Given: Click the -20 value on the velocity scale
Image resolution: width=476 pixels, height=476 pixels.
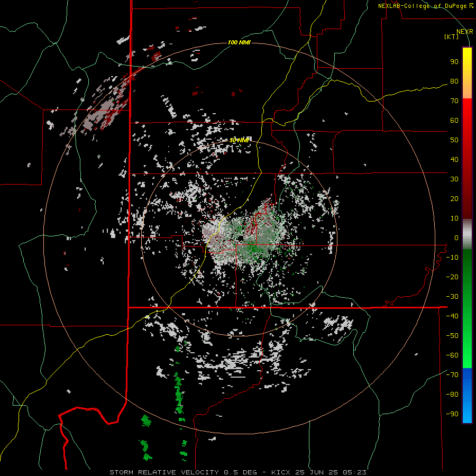Looking at the screenshot, I should point(452,277).
